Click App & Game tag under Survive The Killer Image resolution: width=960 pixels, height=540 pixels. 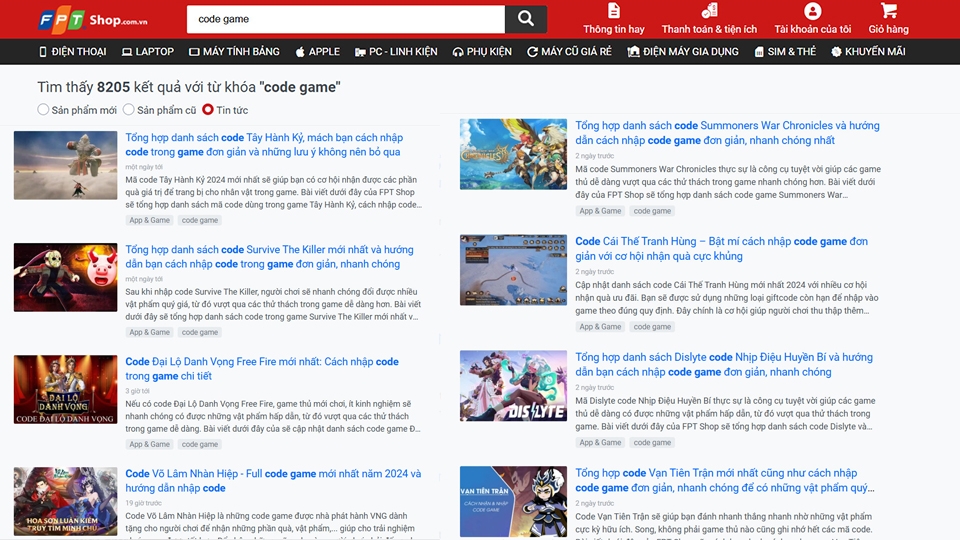point(149,332)
